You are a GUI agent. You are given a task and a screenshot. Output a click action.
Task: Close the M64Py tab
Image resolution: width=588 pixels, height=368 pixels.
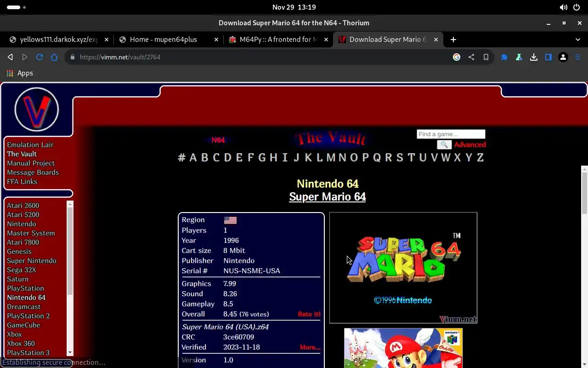pyautogui.click(x=326, y=40)
